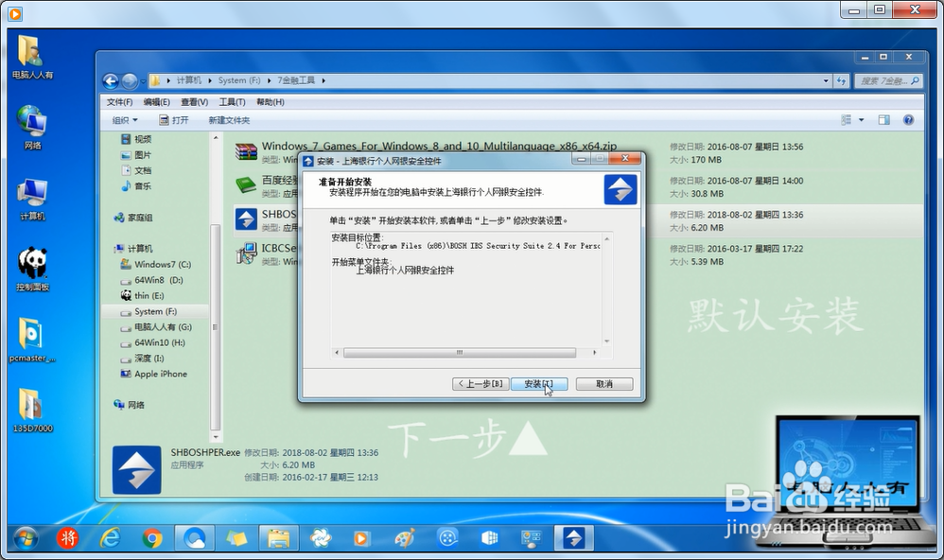Click the installer horizontal scrollbar thumb

pos(460,352)
